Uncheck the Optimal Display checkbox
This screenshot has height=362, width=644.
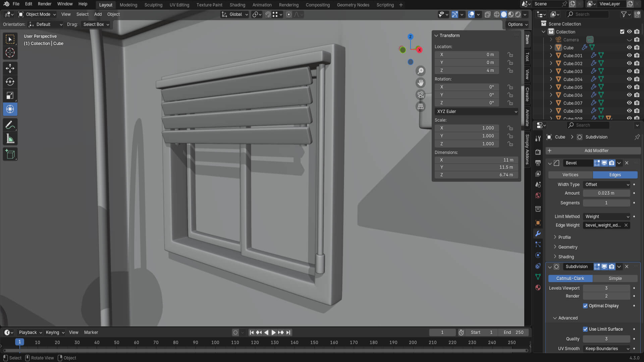585,306
